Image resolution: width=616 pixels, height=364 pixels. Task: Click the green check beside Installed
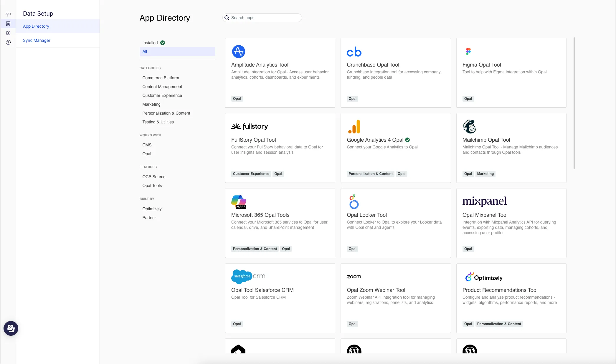pos(163,43)
